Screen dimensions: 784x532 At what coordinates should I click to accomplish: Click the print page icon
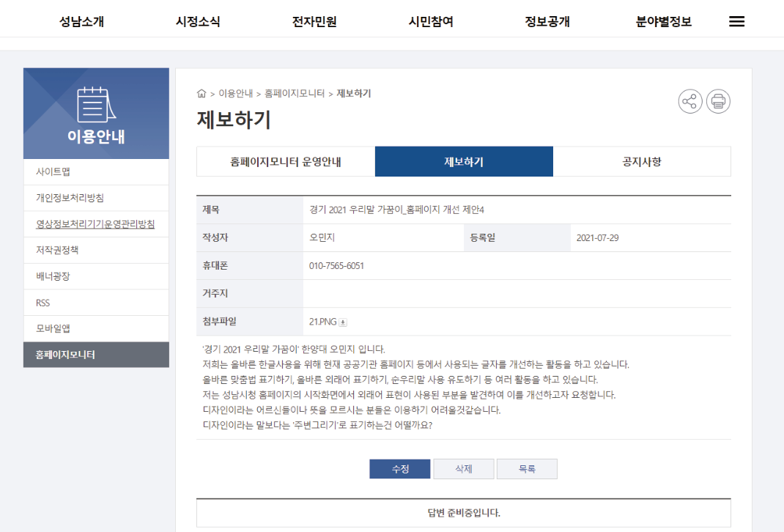[x=718, y=101]
